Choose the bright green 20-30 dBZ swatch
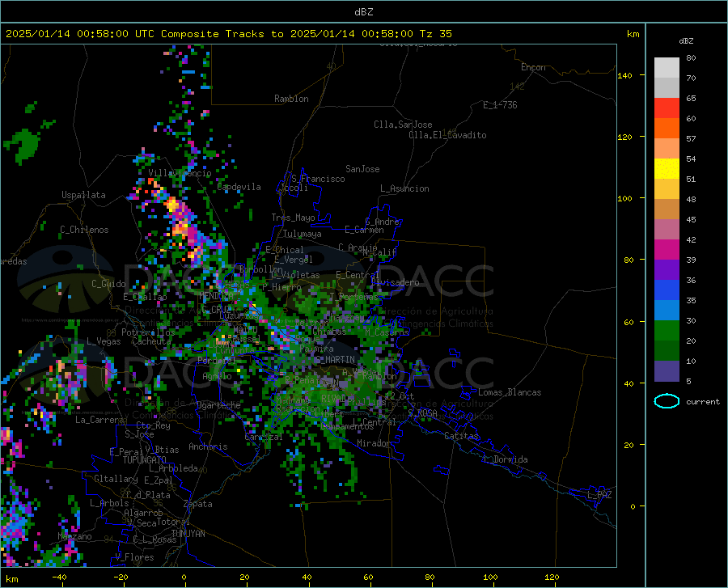This screenshot has width=728, height=588. [667, 331]
